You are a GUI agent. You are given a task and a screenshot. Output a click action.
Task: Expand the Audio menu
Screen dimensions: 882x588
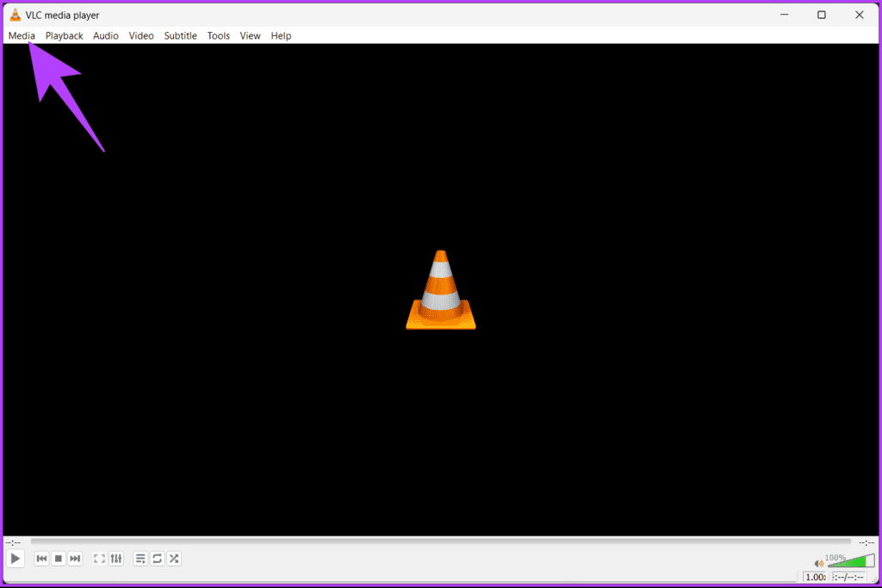tap(106, 36)
